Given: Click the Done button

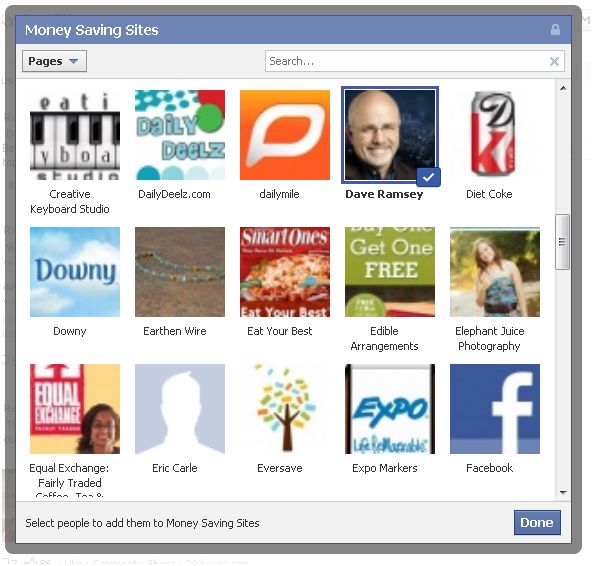Looking at the screenshot, I should point(537,523).
